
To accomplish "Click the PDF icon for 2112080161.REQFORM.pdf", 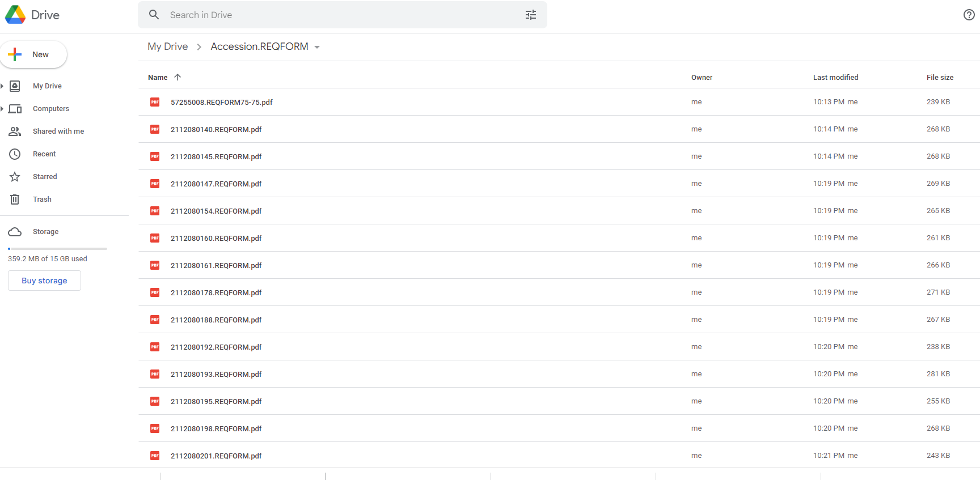I will (155, 265).
